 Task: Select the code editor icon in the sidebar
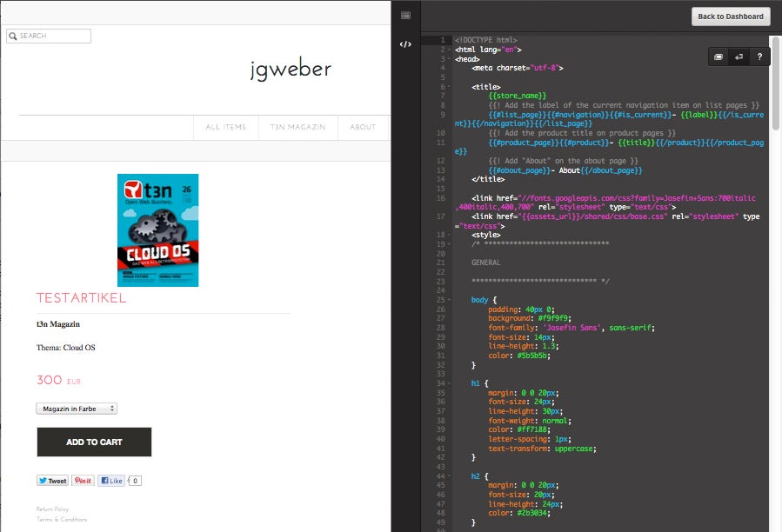pos(405,44)
